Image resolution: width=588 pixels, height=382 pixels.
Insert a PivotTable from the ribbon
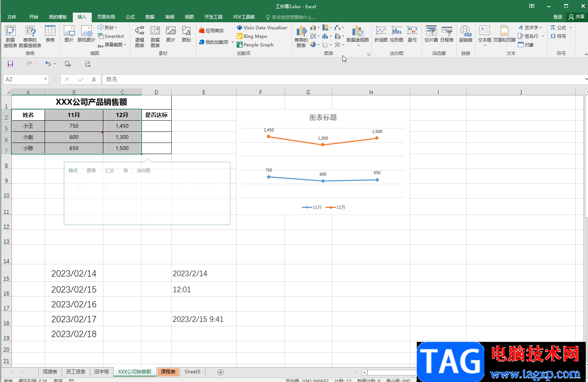click(x=10, y=36)
